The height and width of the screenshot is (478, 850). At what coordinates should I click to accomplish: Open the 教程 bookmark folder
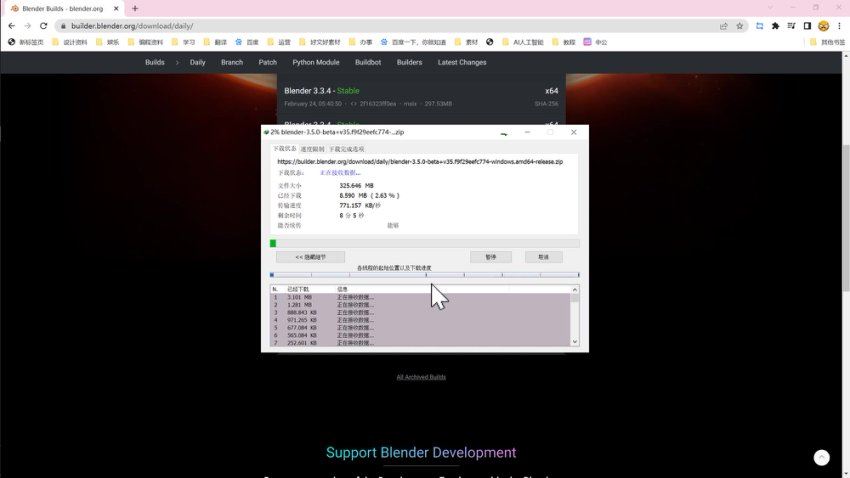(x=563, y=42)
